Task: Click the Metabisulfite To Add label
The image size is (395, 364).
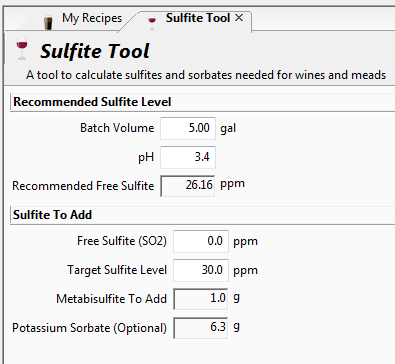Action: click(x=111, y=299)
